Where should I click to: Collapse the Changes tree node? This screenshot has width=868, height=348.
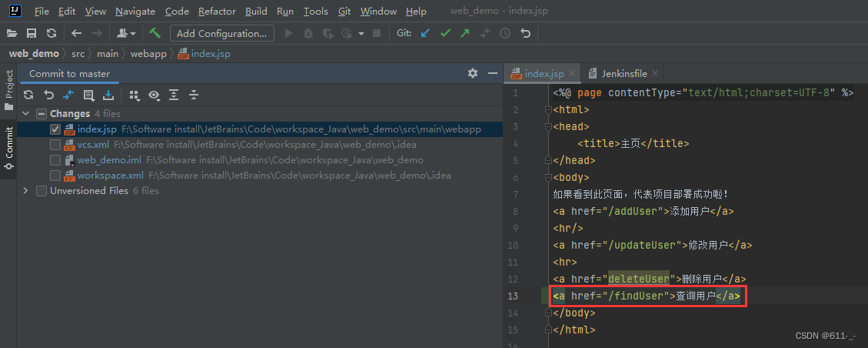25,114
